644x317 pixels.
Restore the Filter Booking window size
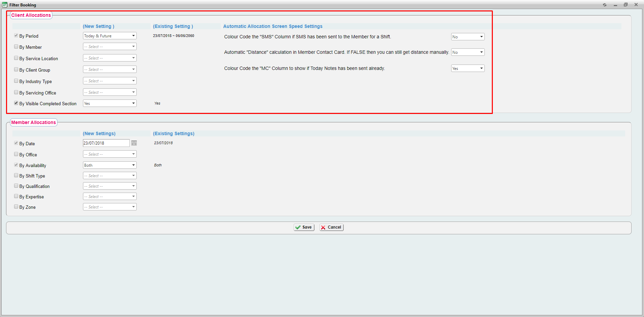tap(626, 5)
